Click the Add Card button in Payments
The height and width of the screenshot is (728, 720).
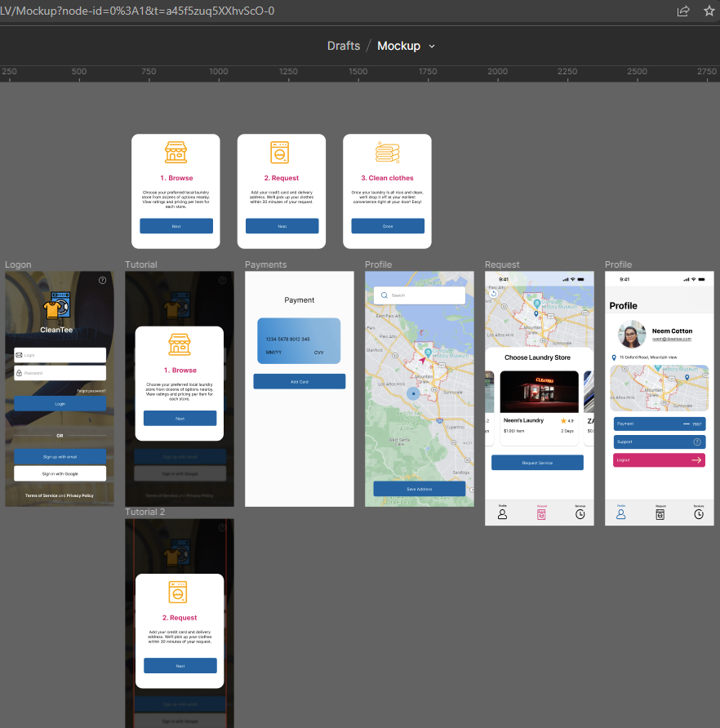[x=299, y=381]
